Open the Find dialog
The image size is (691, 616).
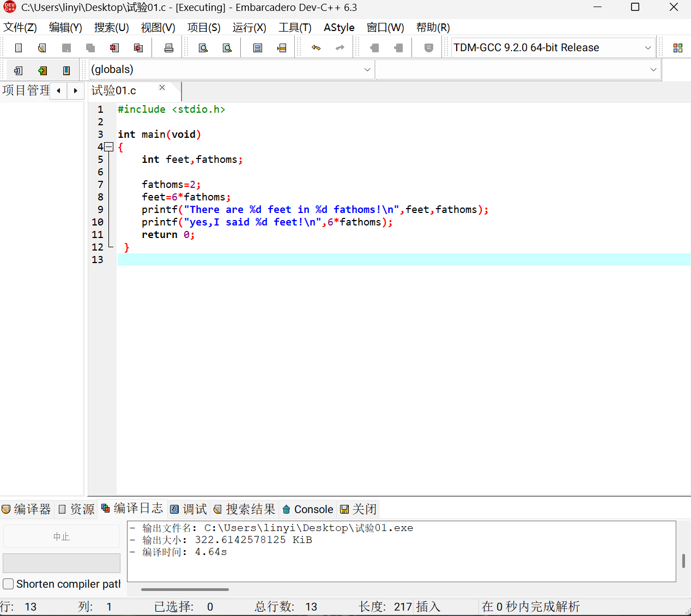203,48
